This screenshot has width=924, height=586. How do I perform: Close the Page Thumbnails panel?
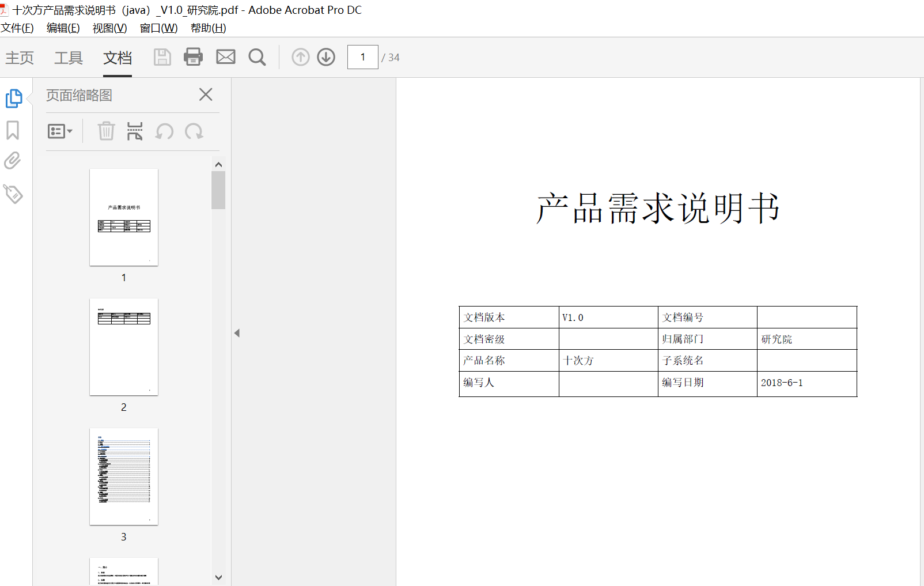[x=206, y=94]
